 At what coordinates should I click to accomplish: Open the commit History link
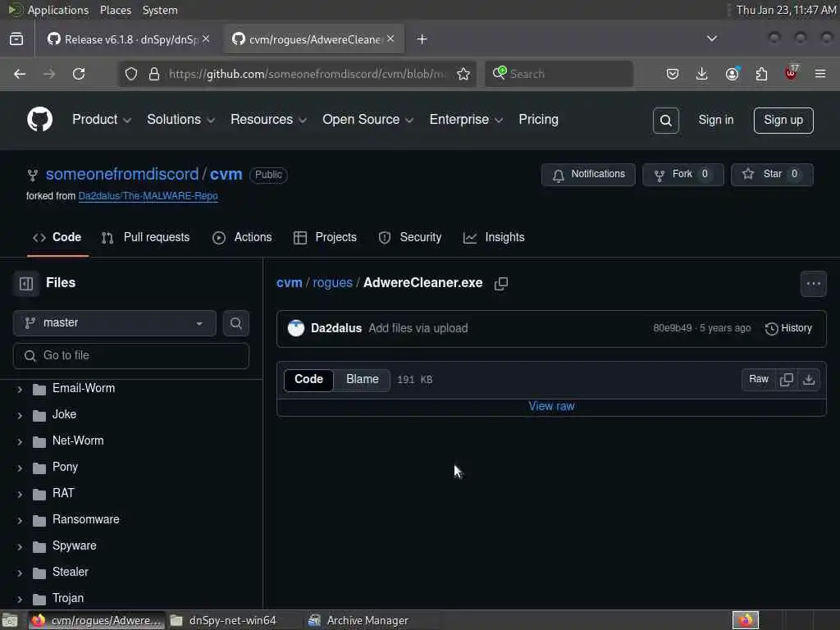[788, 328]
